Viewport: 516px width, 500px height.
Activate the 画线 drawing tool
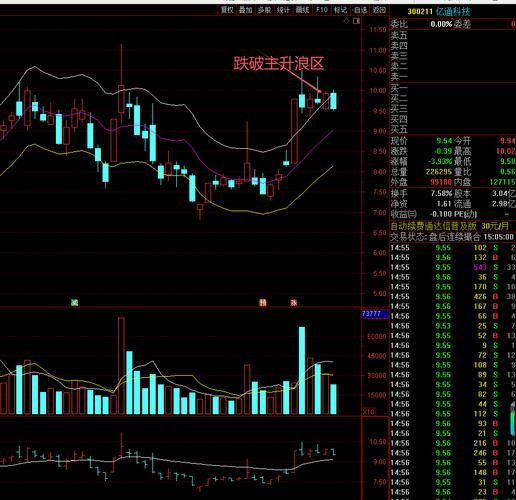[x=302, y=10]
